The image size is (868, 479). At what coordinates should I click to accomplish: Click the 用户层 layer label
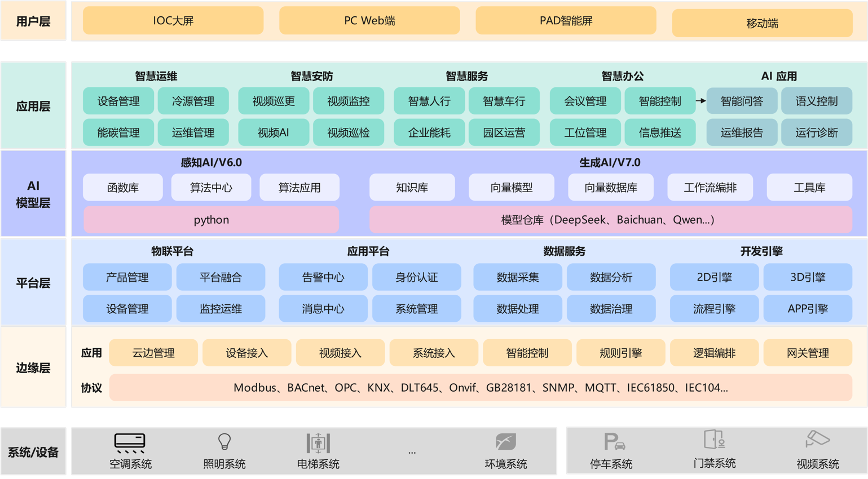pos(33,21)
